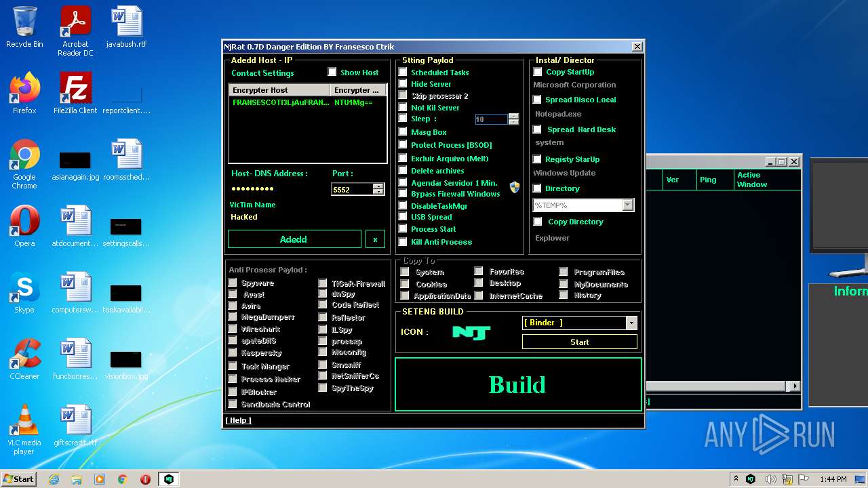This screenshot has width=868, height=488.
Task: Click the NjRat taskbar button
Action: (x=169, y=479)
